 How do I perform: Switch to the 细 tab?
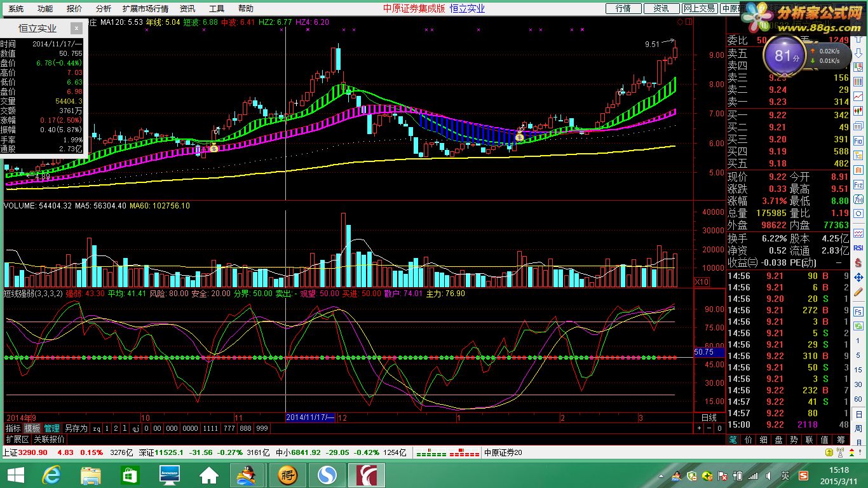click(x=764, y=440)
